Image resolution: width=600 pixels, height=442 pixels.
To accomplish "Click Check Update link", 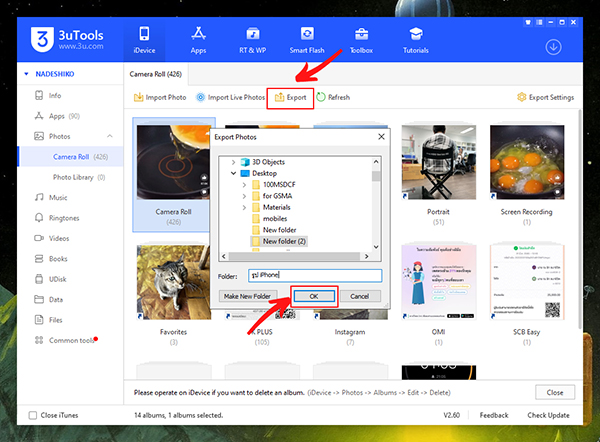I will point(548,415).
